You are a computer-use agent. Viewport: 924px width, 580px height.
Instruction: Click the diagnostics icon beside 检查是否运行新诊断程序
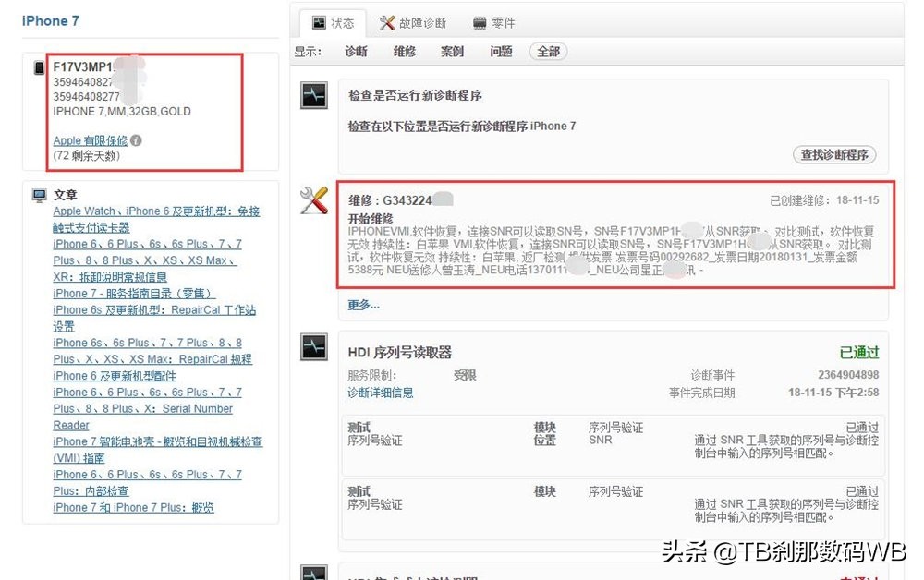coord(314,94)
